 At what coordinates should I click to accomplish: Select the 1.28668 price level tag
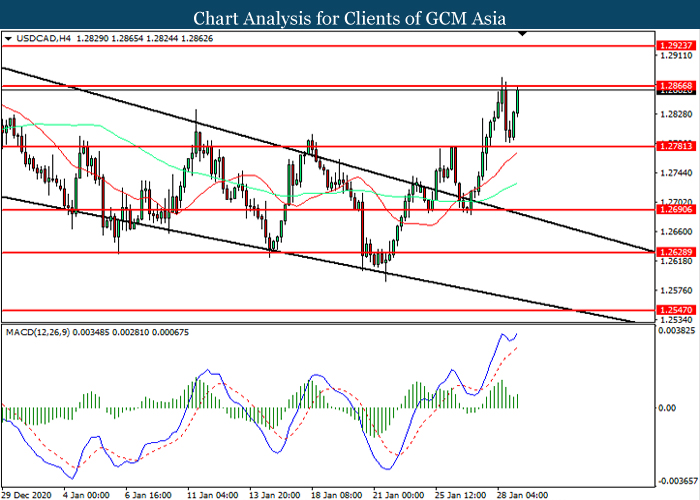click(673, 87)
